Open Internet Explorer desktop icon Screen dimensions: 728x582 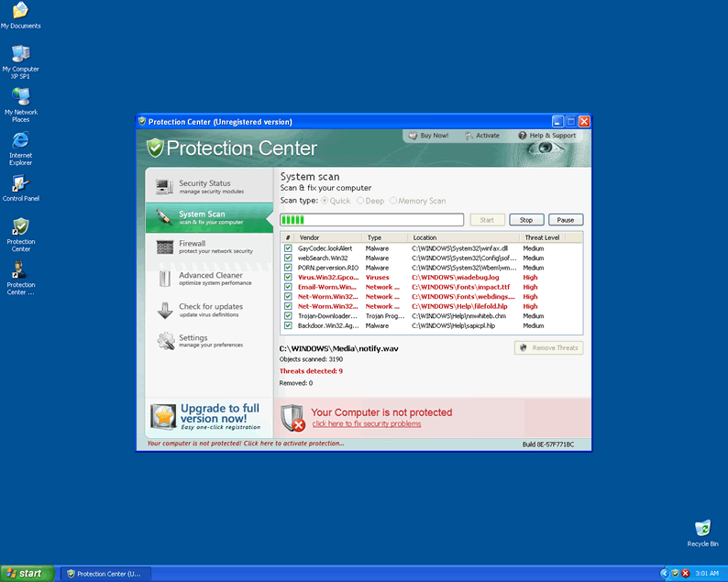(20, 143)
